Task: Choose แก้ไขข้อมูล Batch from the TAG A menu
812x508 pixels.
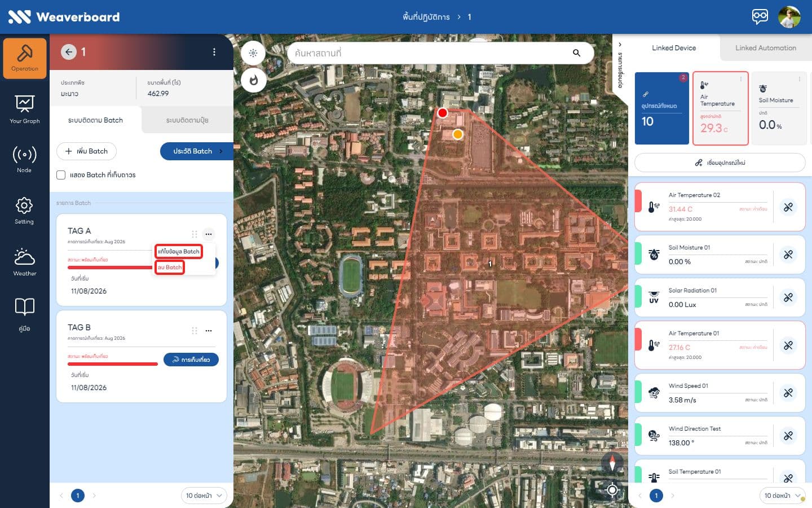Action: coord(178,251)
